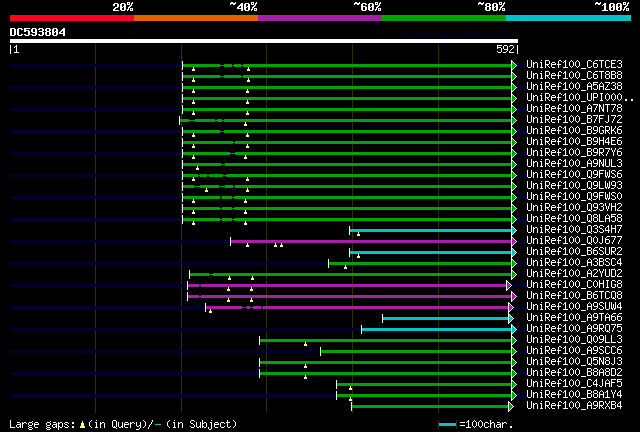This screenshot has width=640, height=432.
Task: Click the green arrowhead ending the C6TCE3 alignment
Action: 514,65
